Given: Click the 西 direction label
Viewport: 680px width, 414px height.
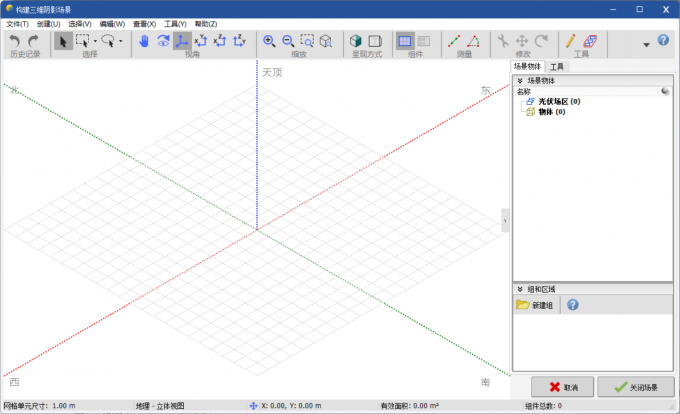Looking at the screenshot, I should [14, 382].
